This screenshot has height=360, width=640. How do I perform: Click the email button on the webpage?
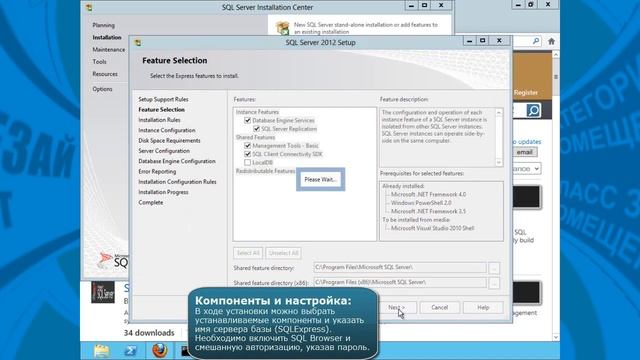(524, 152)
